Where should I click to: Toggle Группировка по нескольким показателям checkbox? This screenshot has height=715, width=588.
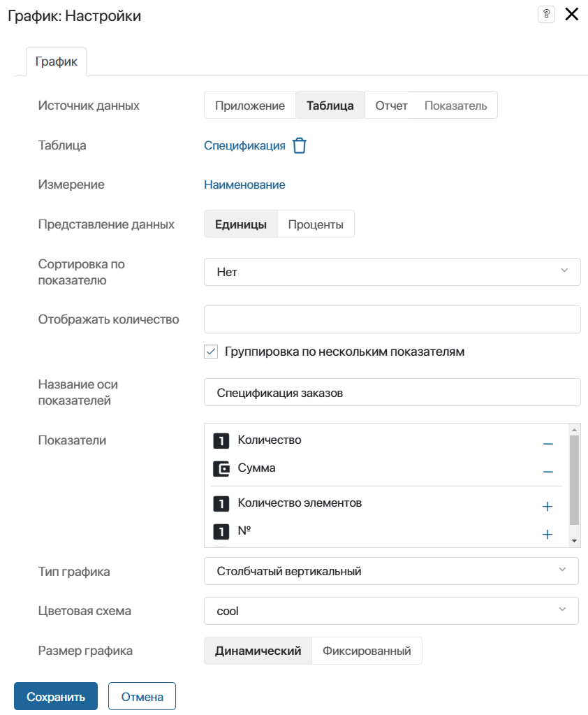211,352
